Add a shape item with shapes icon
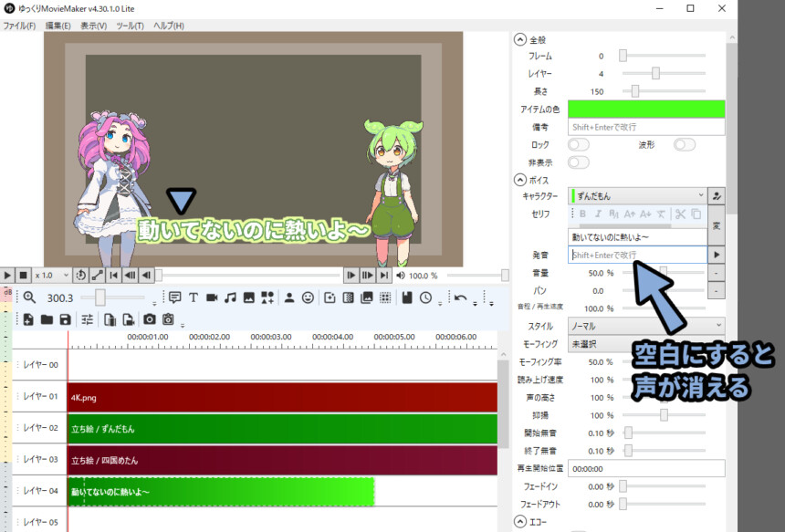Image resolution: width=785 pixels, height=532 pixels. click(267, 297)
